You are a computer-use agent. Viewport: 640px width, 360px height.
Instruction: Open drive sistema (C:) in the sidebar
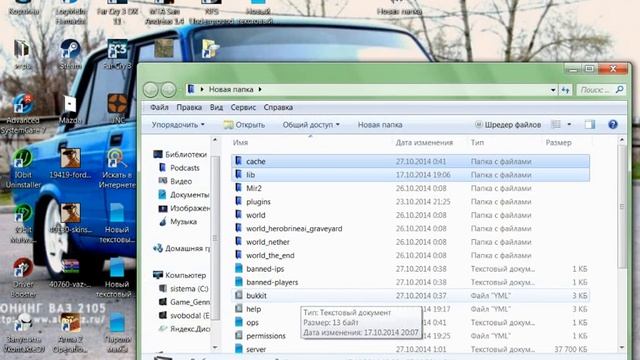[184, 289]
